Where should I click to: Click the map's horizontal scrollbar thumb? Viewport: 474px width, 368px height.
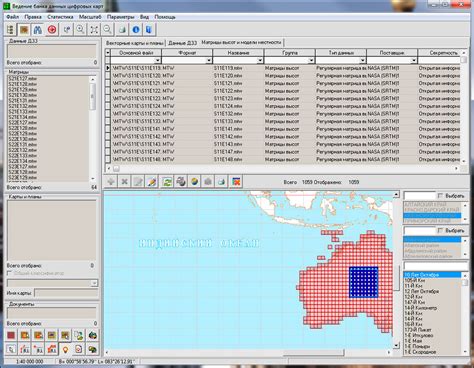(x=313, y=352)
